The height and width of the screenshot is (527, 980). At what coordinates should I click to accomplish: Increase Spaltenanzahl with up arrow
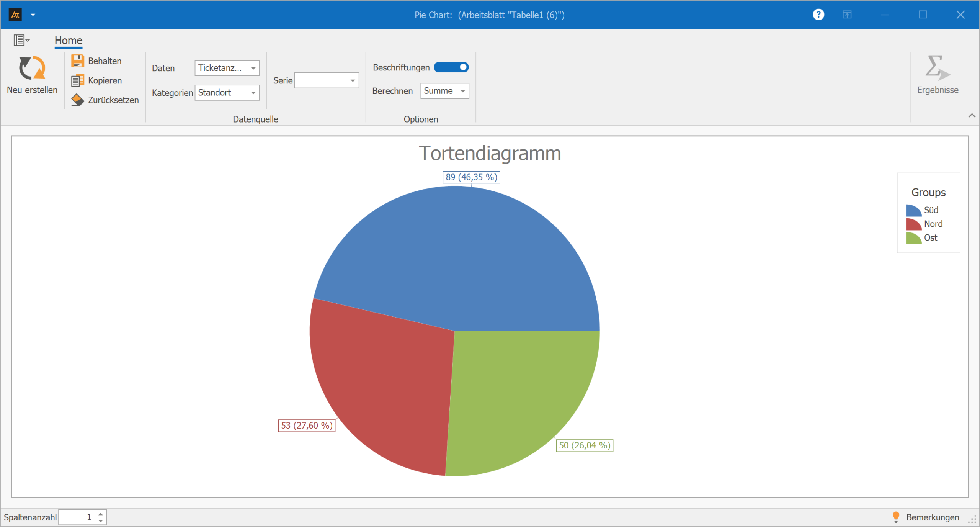[101, 514]
